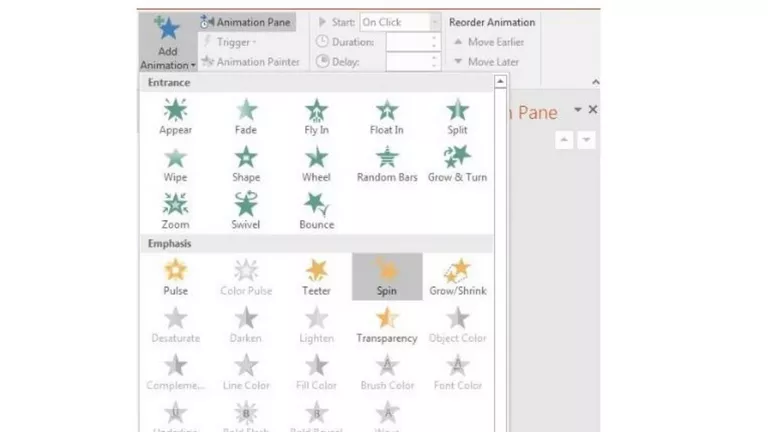Select the Grow & Turn entrance animation
This screenshot has width=768, height=432.
tap(457, 164)
